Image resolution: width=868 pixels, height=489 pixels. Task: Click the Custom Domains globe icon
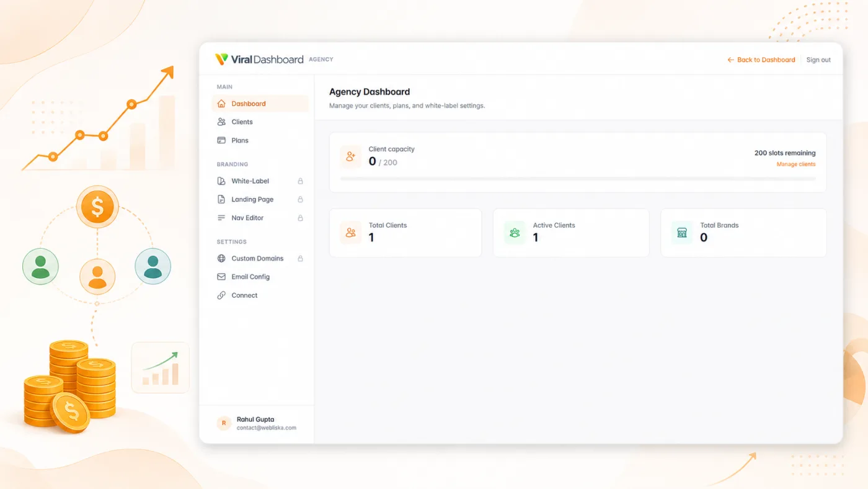point(221,258)
